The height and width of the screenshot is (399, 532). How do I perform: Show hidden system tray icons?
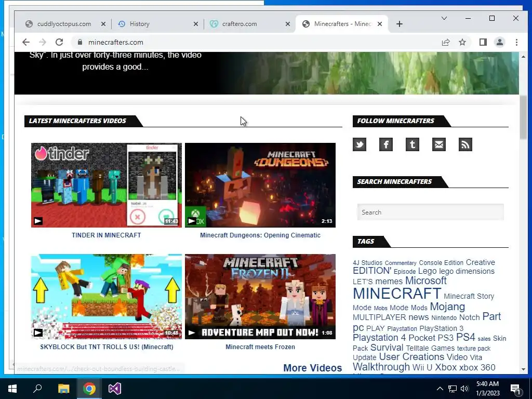[440, 389]
